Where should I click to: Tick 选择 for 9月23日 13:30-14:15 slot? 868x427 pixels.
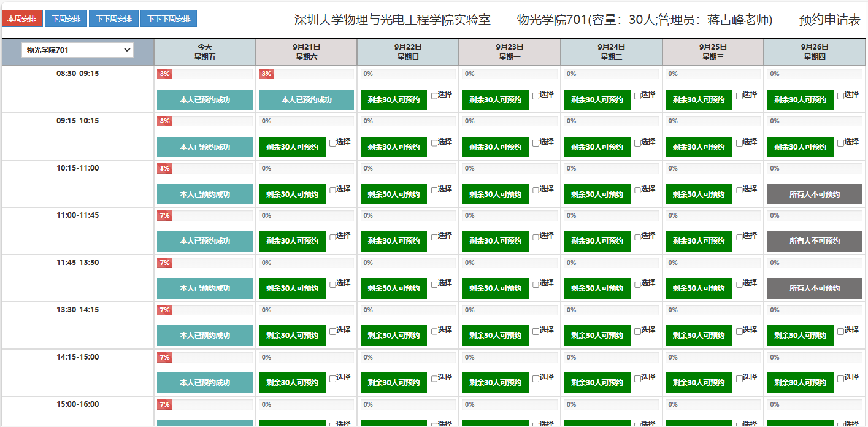click(536, 332)
